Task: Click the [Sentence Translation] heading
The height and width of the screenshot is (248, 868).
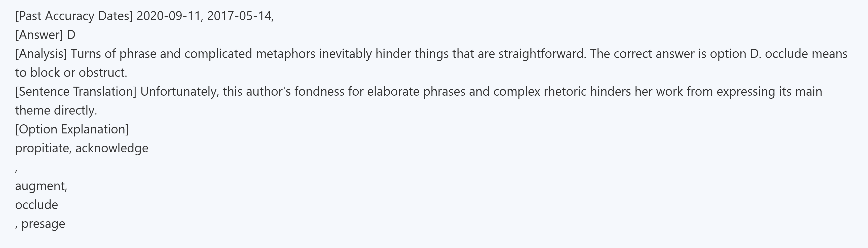Action: (76, 91)
